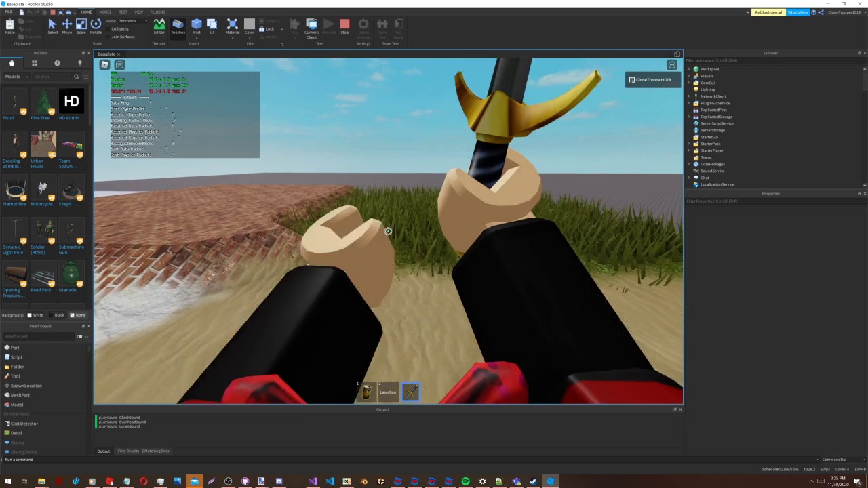The image size is (868, 488).
Task: Expand the Players node in Explorer
Action: (689, 76)
